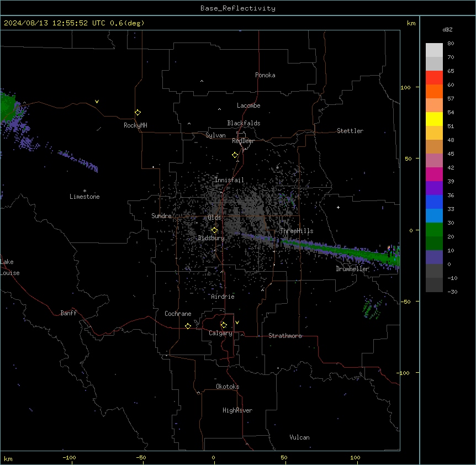The width and height of the screenshot is (476, 465).
Task: Click the light gray 80–70 dBZ swatch
Action: [434, 50]
